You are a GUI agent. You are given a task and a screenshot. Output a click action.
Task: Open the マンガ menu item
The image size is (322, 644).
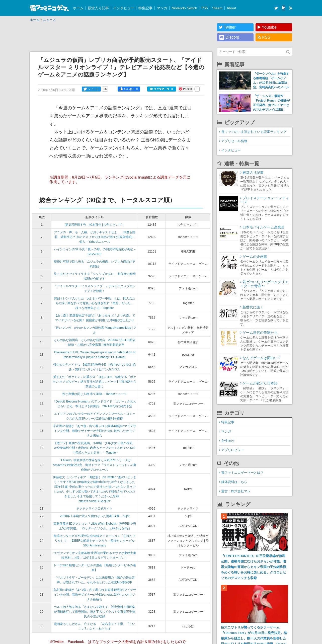(162, 8)
